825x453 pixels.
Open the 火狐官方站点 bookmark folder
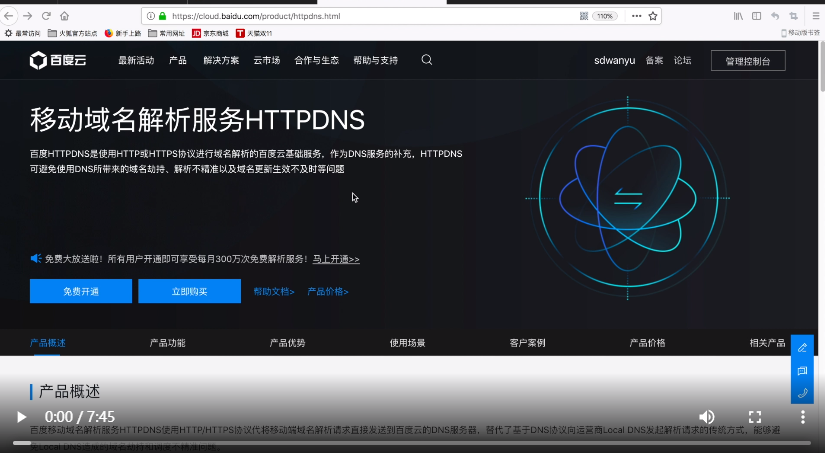pos(72,33)
